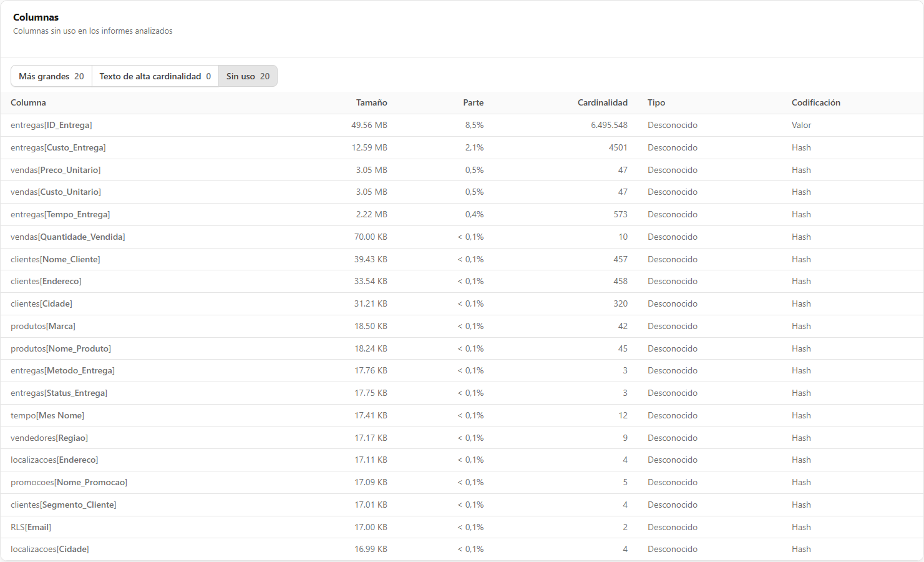
Task: Select localizacoes[Cidade] row
Action: point(462,549)
